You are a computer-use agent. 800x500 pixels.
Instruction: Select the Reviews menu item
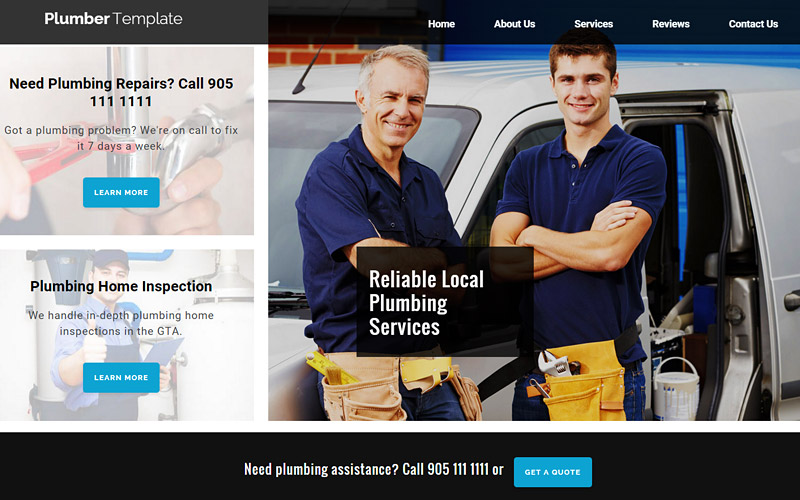click(670, 24)
